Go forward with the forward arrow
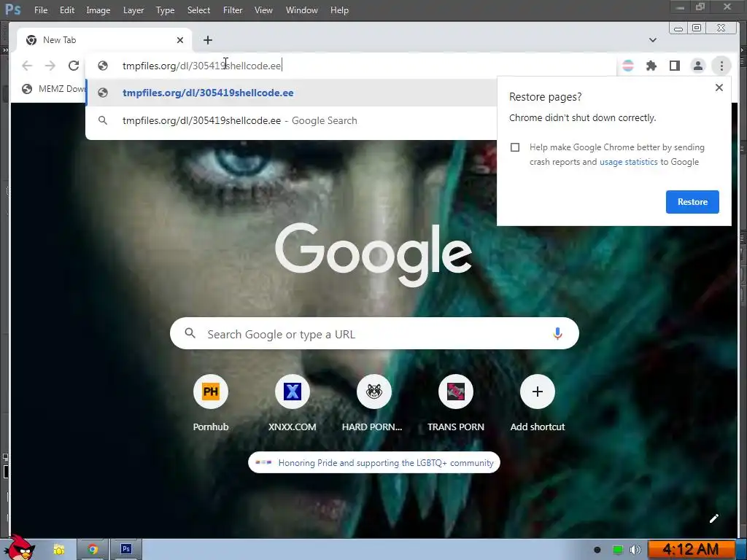747x560 pixels. tap(50, 66)
